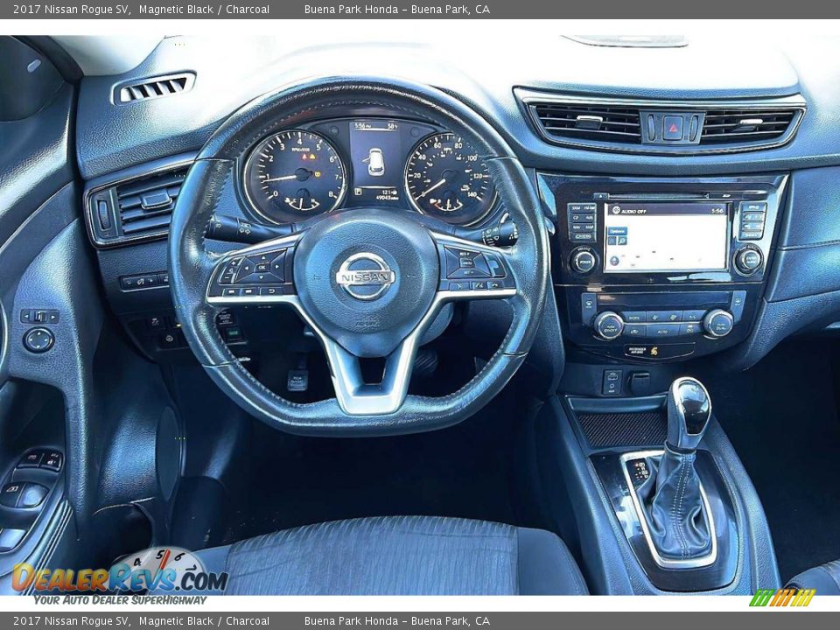Adjust the center-left vent direction tab
This screenshot has height=630, width=840.
point(589,122)
